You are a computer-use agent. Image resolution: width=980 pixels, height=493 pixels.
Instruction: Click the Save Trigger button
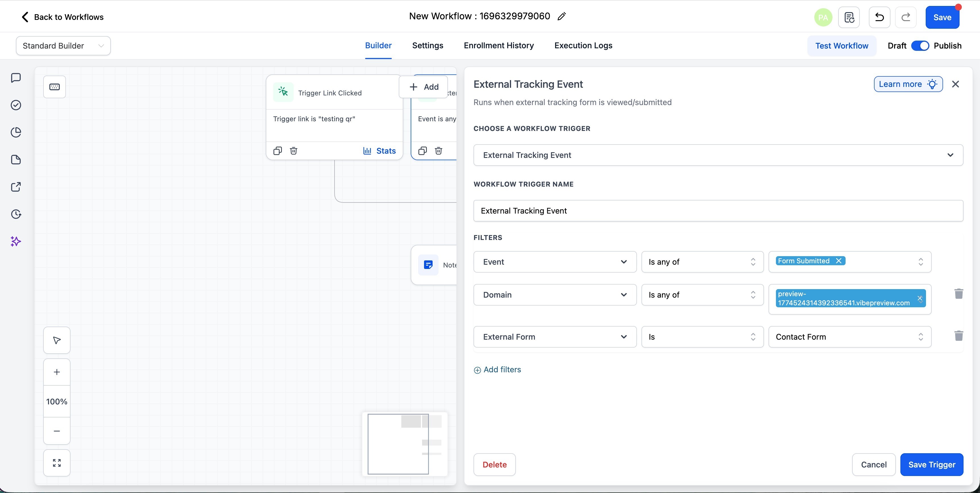coord(931,465)
